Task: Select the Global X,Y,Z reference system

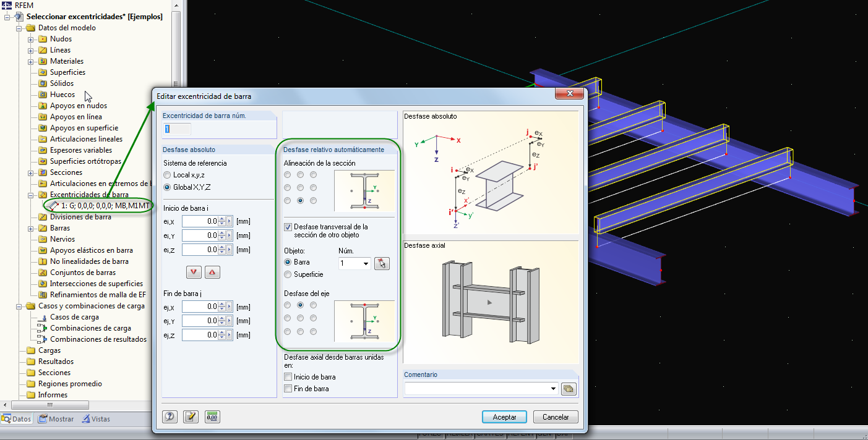Action: [x=167, y=187]
